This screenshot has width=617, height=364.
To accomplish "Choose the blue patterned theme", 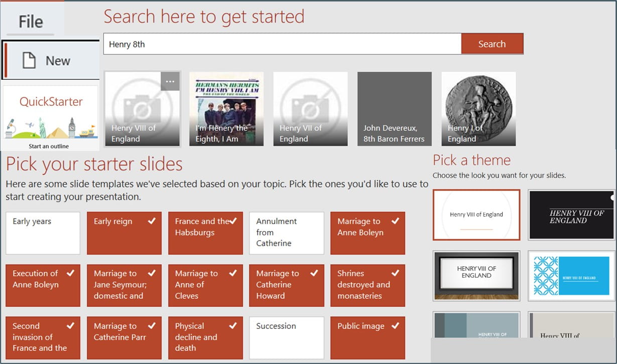I will click(x=571, y=276).
